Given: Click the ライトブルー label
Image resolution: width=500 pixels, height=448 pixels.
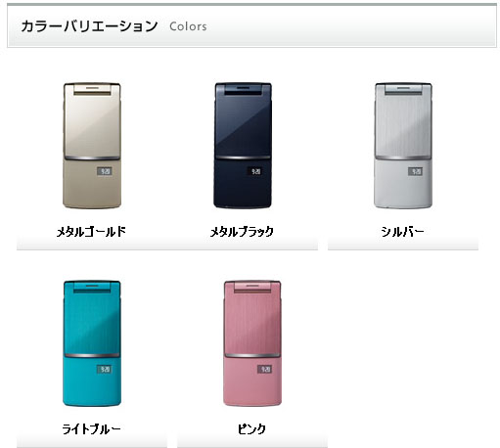Looking at the screenshot, I should click(x=91, y=428).
